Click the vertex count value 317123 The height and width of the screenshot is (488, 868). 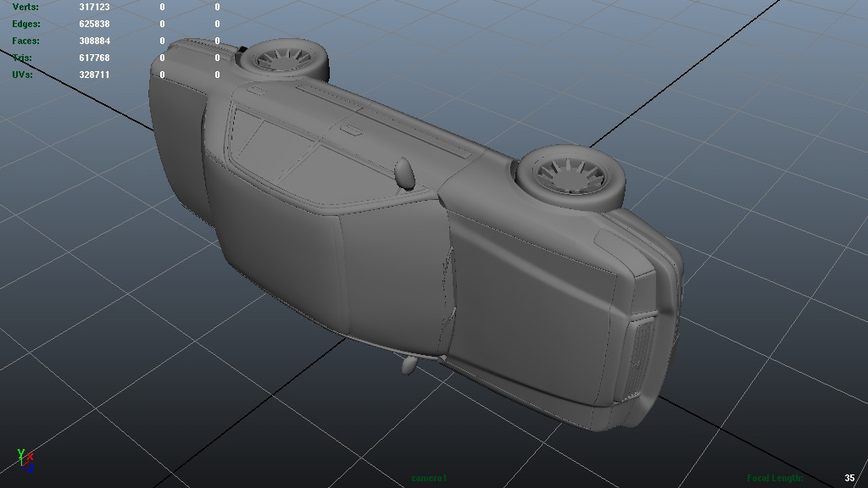point(94,7)
